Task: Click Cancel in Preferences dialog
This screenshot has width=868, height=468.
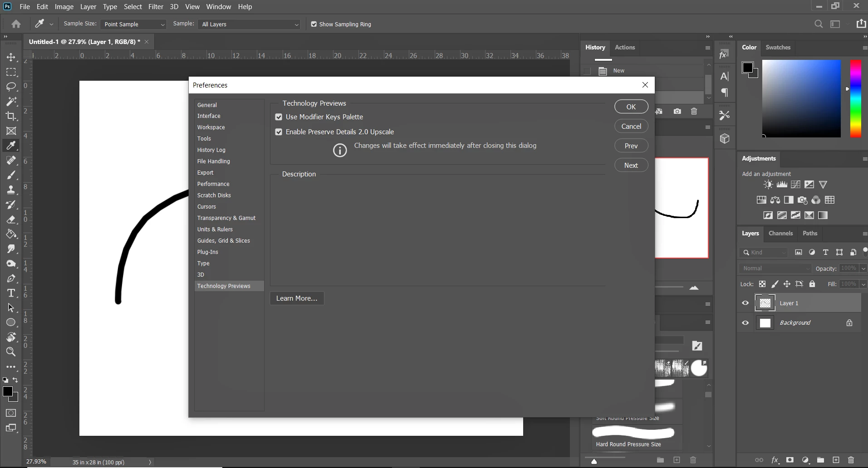Action: click(631, 126)
